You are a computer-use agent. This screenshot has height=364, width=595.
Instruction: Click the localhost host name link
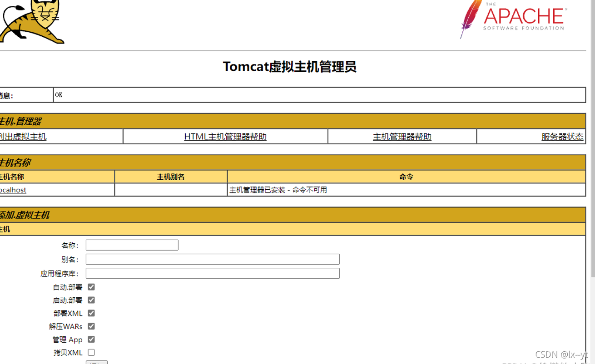click(13, 190)
